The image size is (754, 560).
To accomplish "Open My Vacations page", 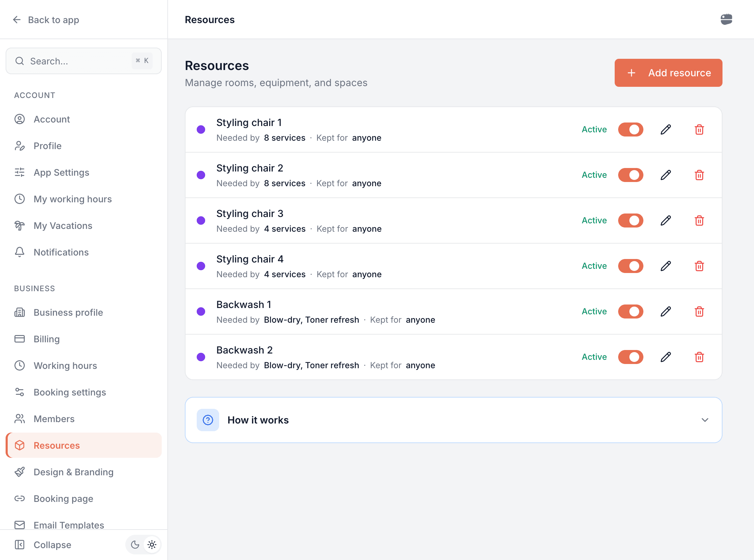I will point(84,225).
